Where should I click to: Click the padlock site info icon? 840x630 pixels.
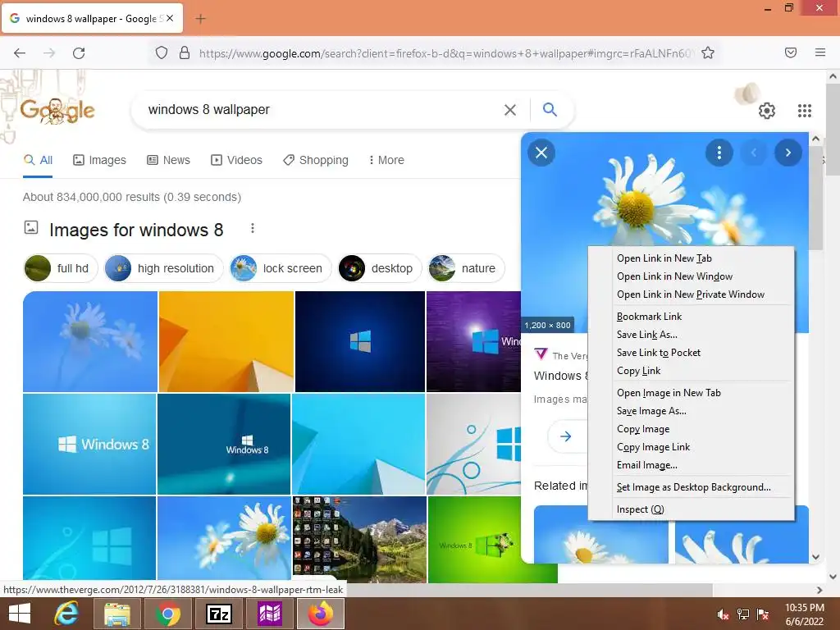pos(185,52)
